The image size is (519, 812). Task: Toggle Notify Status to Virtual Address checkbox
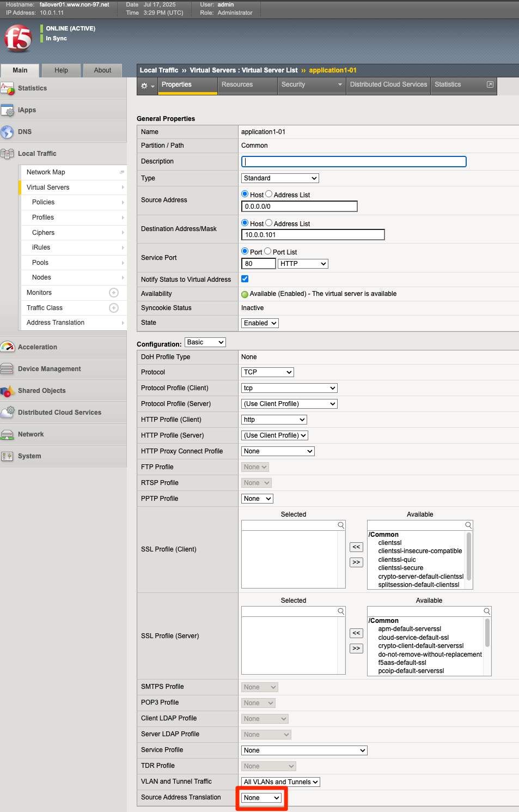[x=245, y=279]
